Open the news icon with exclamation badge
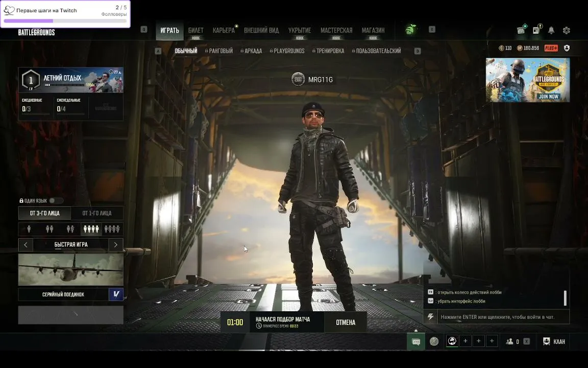 536,30
